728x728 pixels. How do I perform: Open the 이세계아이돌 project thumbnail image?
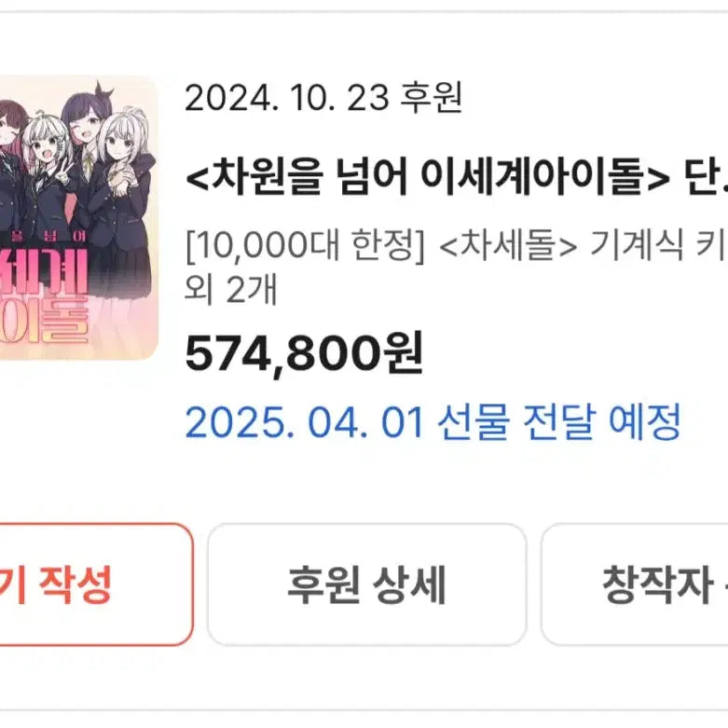pyautogui.click(x=78, y=218)
